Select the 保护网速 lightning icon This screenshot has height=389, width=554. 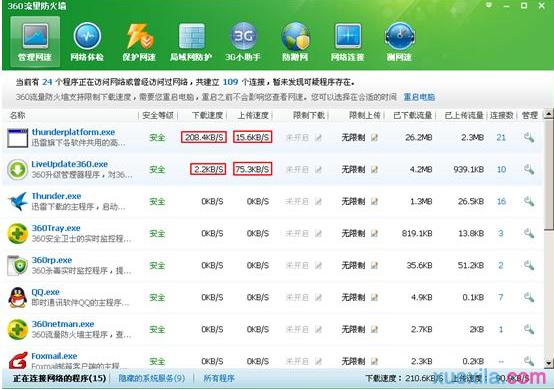tap(139, 41)
